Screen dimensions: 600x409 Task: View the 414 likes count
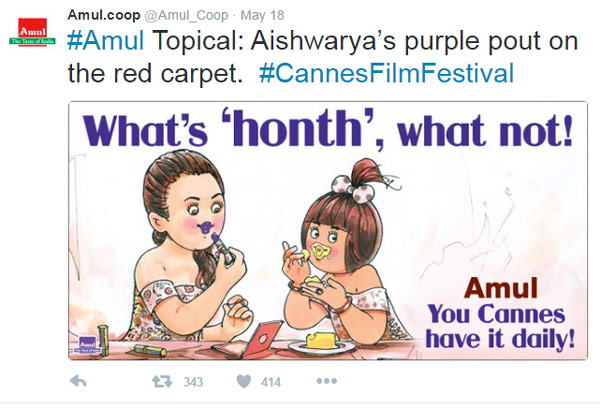coord(274,383)
